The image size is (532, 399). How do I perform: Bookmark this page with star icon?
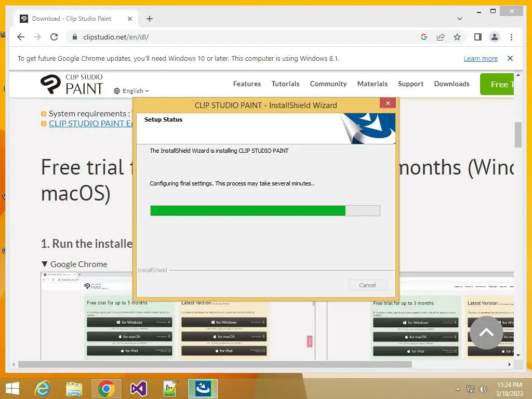coord(457,37)
